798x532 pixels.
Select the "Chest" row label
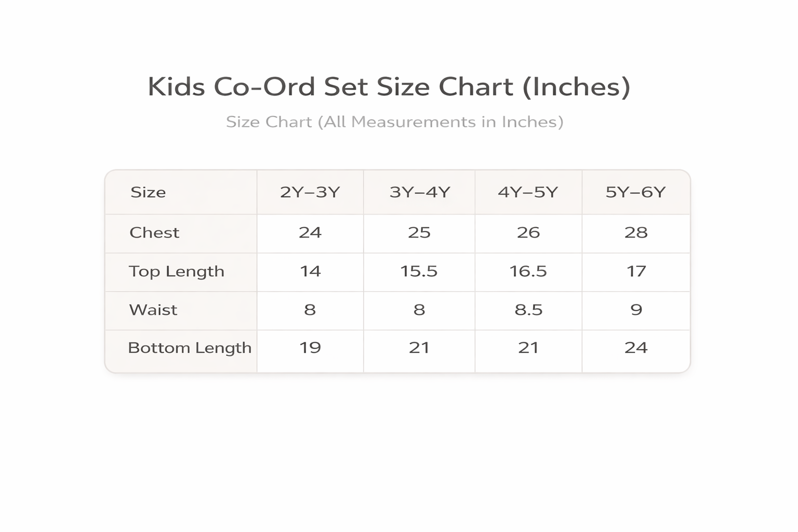click(154, 233)
